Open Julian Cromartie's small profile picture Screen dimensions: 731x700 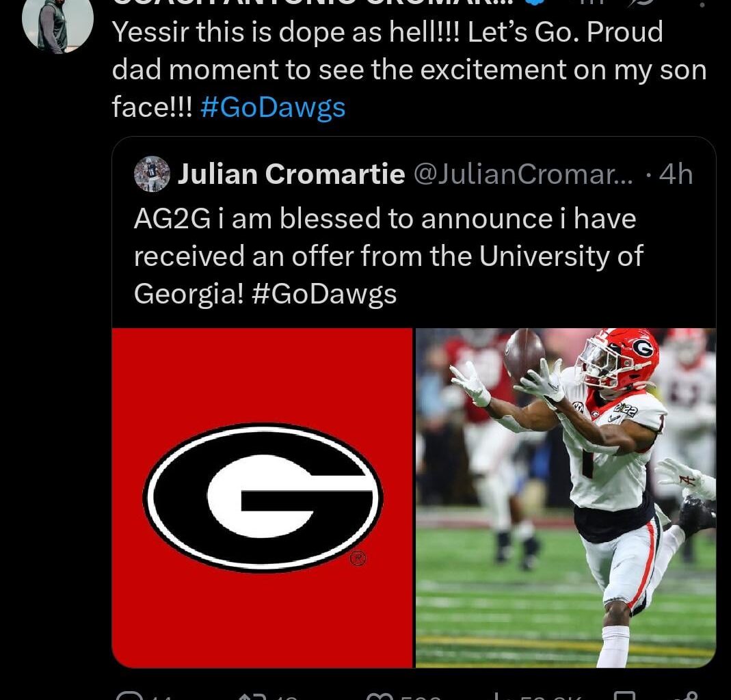[152, 174]
